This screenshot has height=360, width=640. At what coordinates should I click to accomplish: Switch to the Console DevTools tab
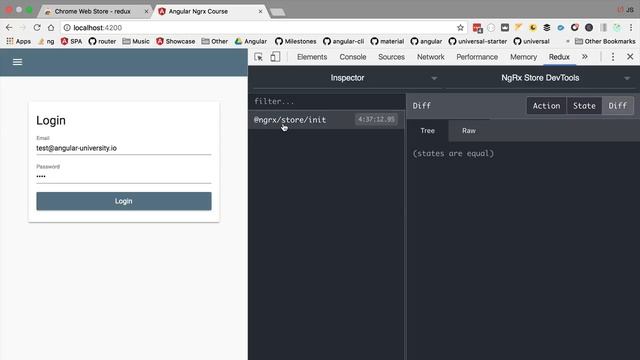(353, 57)
